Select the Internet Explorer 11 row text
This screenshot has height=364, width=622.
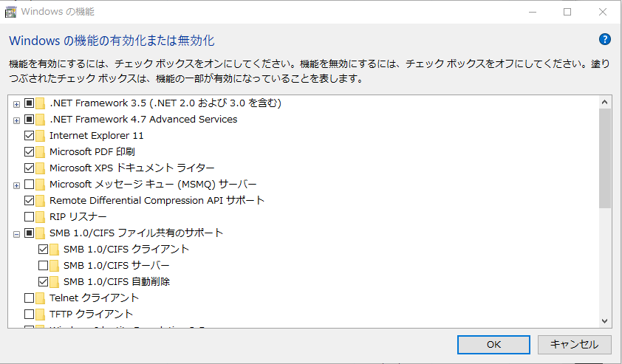point(96,136)
